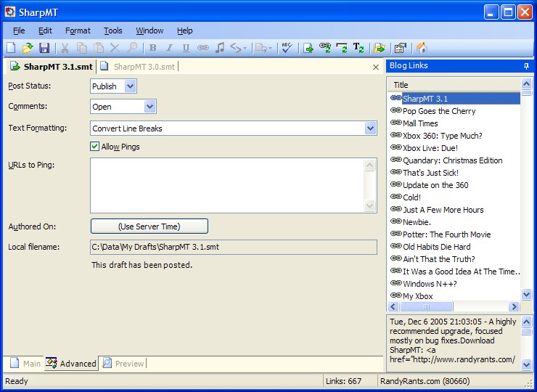Viewport: 537px width, 392px height.
Task: Click the refresh categories toolbar icon
Action: click(x=342, y=48)
